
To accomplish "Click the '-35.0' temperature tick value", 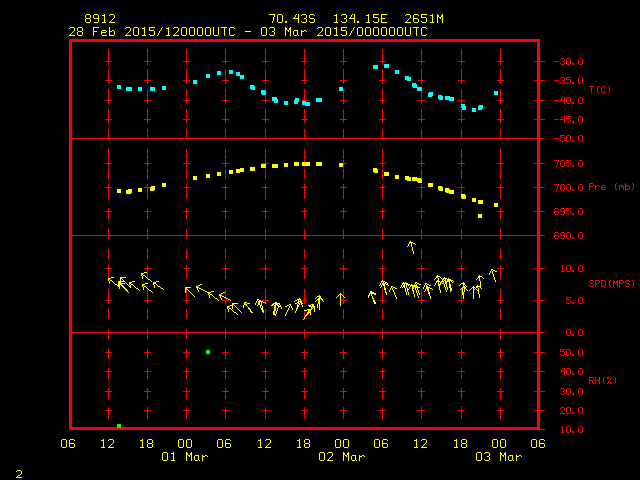I will (x=568, y=81).
